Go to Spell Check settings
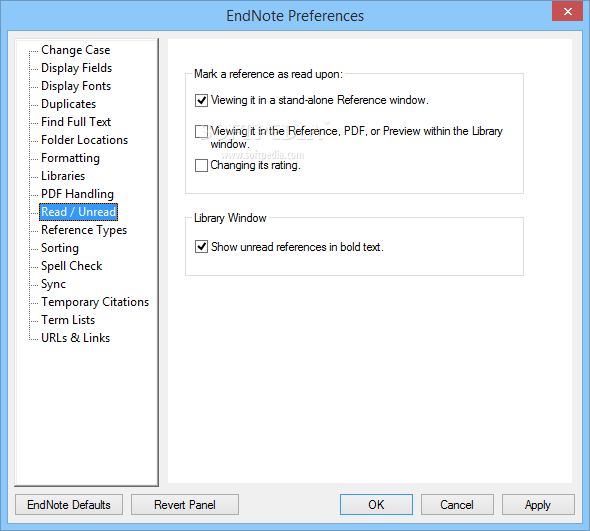This screenshot has width=590, height=531. point(71,266)
